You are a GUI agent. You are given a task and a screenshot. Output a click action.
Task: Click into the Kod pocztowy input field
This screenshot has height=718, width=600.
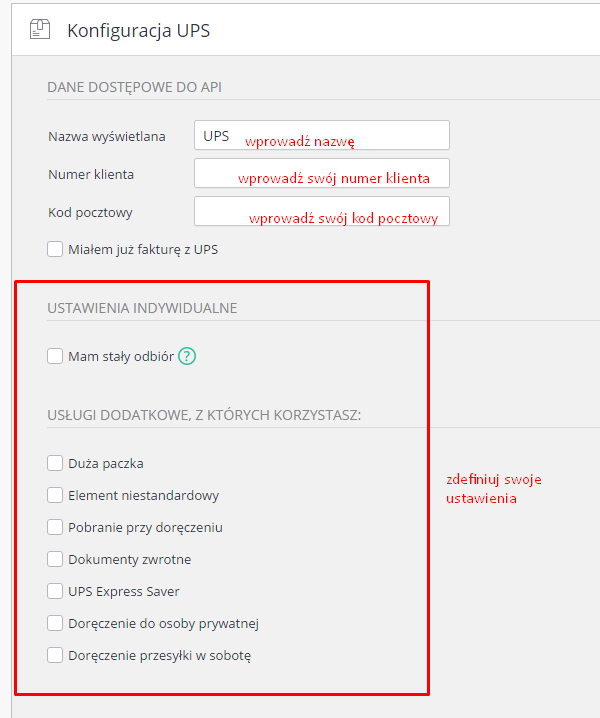[321, 212]
